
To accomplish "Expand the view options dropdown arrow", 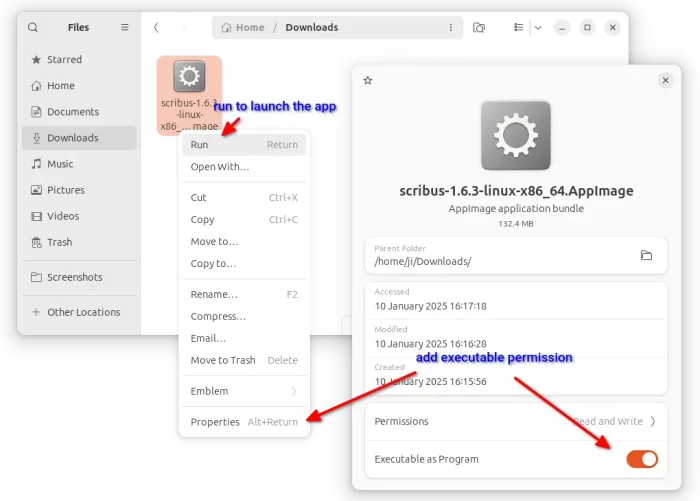I will point(538,28).
